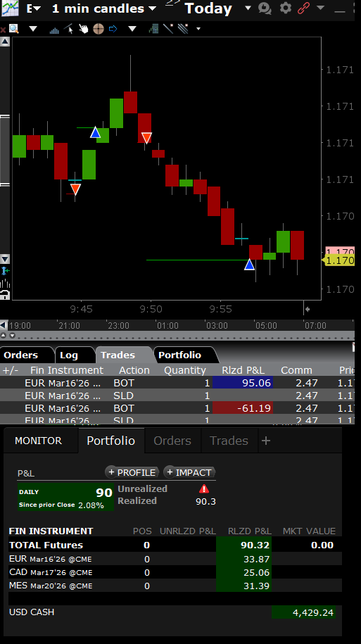Click the collapse-down circle below time scroller
The width and height of the screenshot is (361, 644).
(12, 336)
